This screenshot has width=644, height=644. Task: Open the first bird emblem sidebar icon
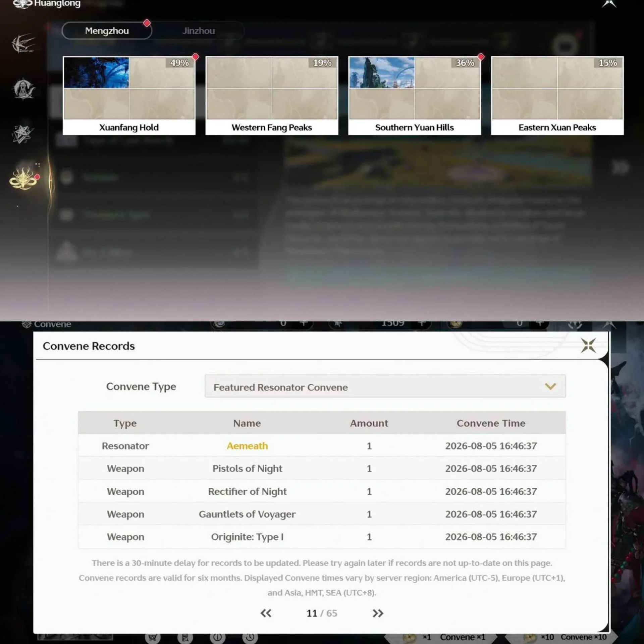[x=23, y=43]
